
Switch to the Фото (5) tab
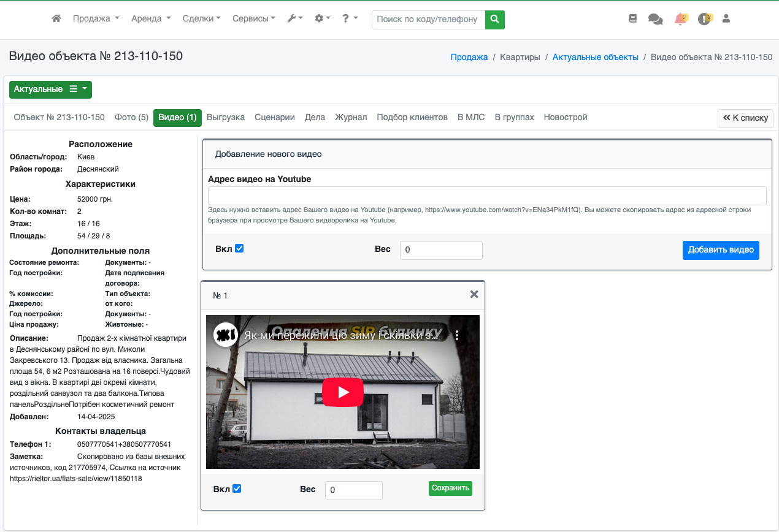[x=131, y=117]
